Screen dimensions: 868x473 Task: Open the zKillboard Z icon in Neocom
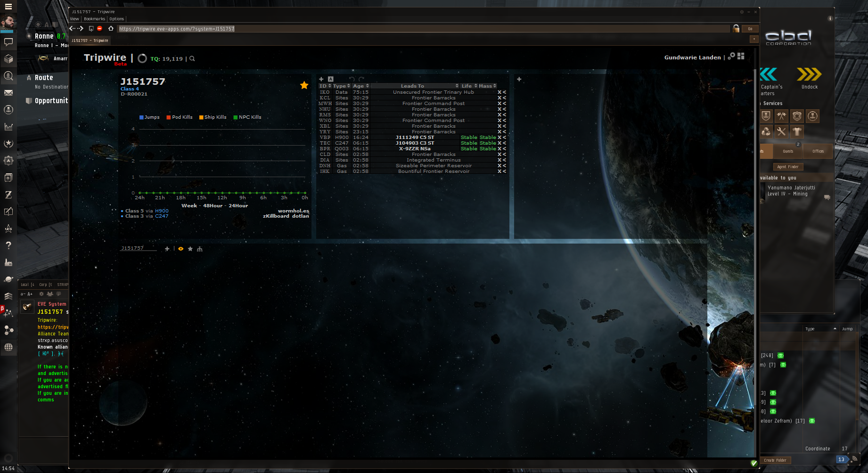coord(8,195)
